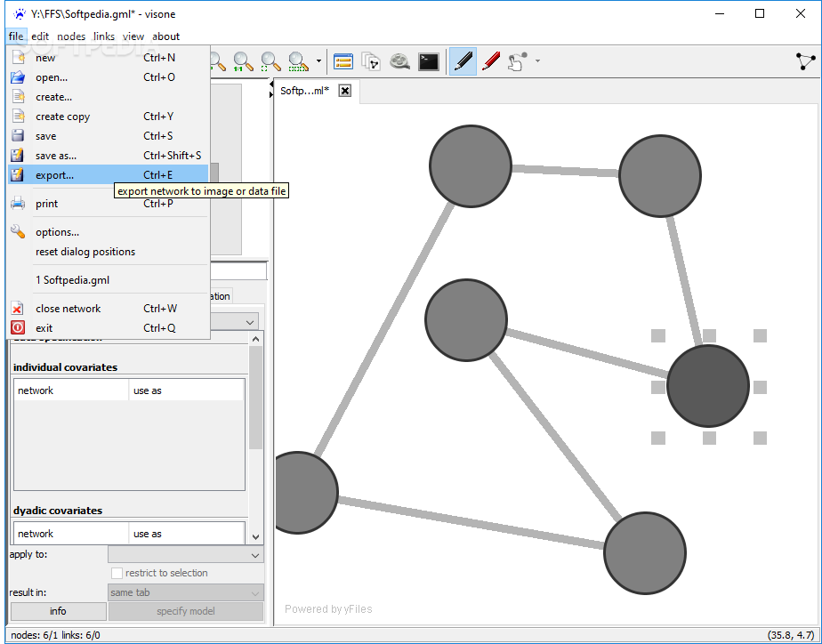This screenshot has height=644, width=822.
Task: Click the printer icon beside print
Action: (18, 204)
